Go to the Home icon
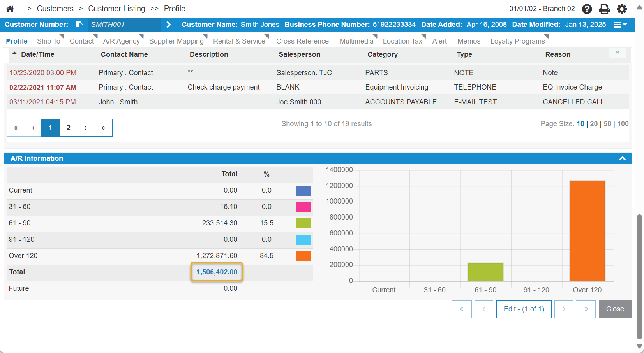644x353 pixels. 10,9
